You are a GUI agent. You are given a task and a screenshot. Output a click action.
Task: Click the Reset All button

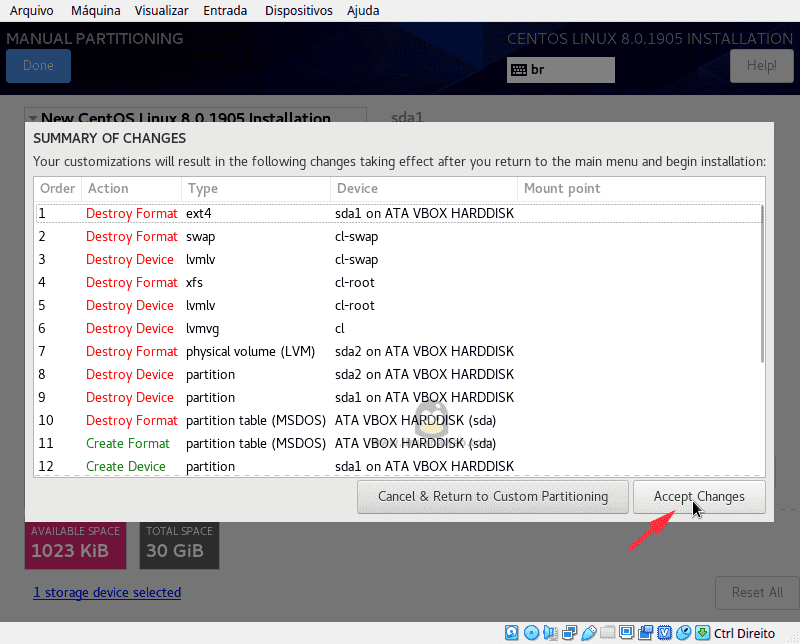coord(757,592)
